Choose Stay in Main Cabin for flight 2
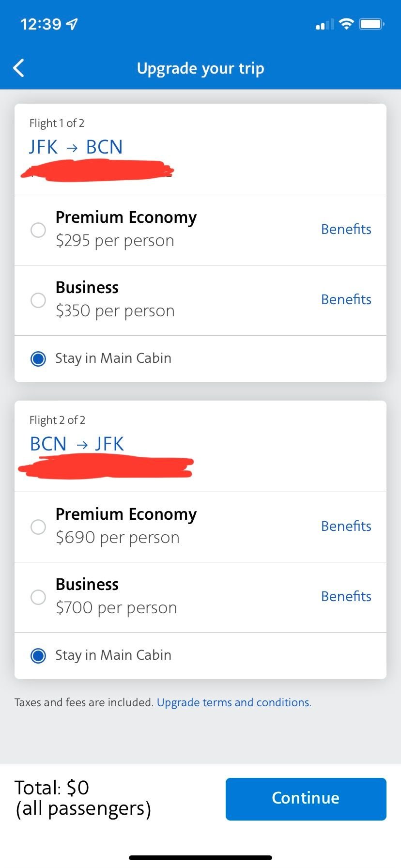This screenshot has width=401, height=868. pos(38,655)
